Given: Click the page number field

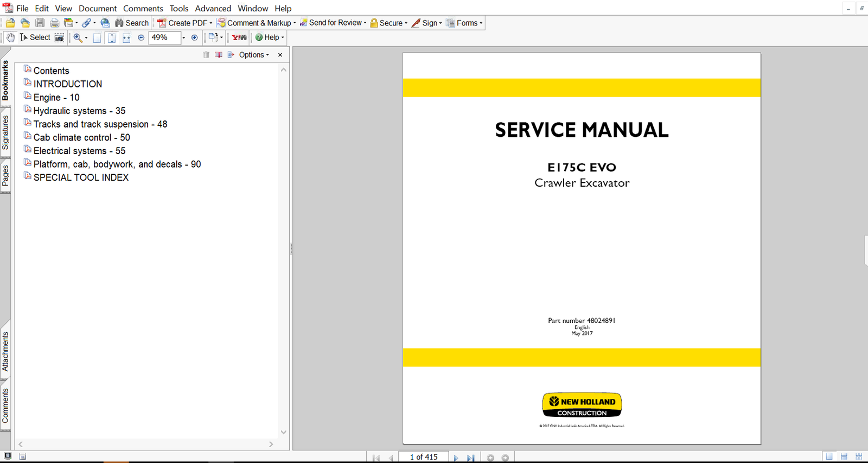Looking at the screenshot, I should point(423,457).
